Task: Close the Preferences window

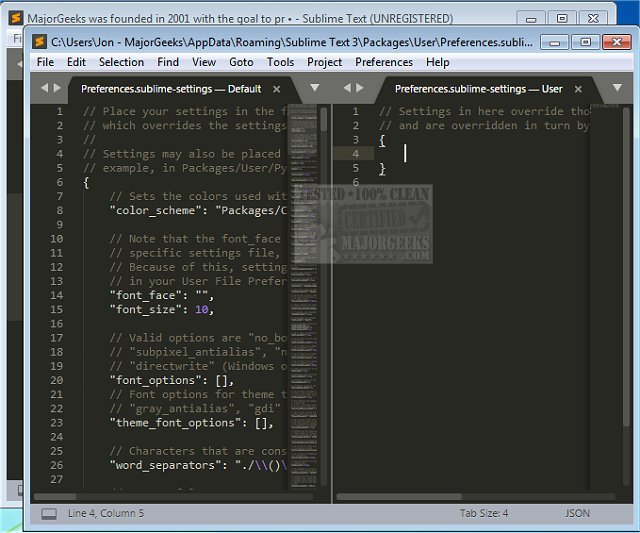Action: pos(617,42)
